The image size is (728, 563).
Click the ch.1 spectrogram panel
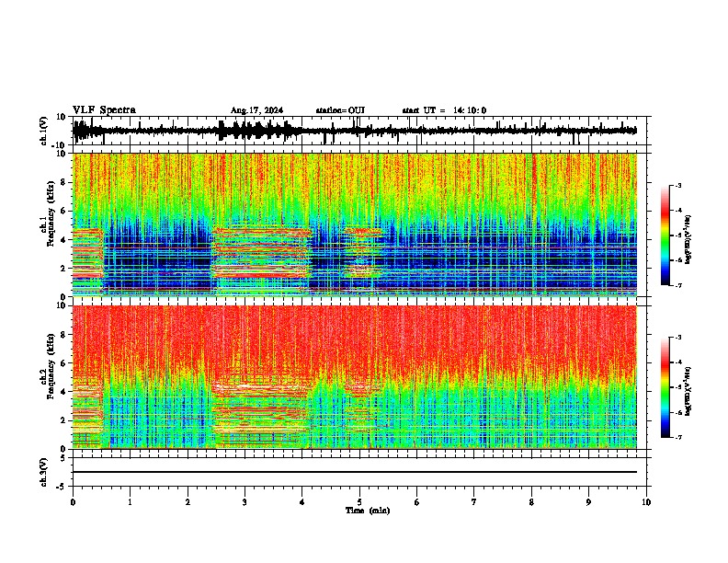355,224
